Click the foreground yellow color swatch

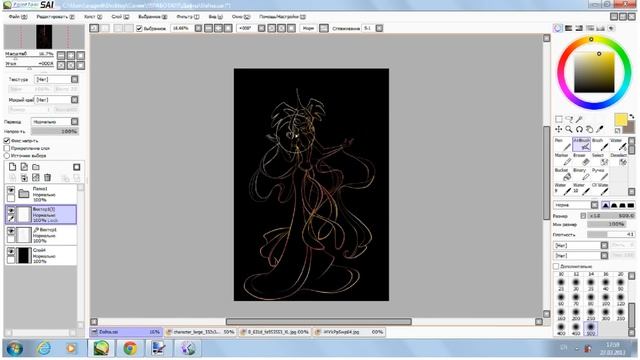pyautogui.click(x=620, y=120)
